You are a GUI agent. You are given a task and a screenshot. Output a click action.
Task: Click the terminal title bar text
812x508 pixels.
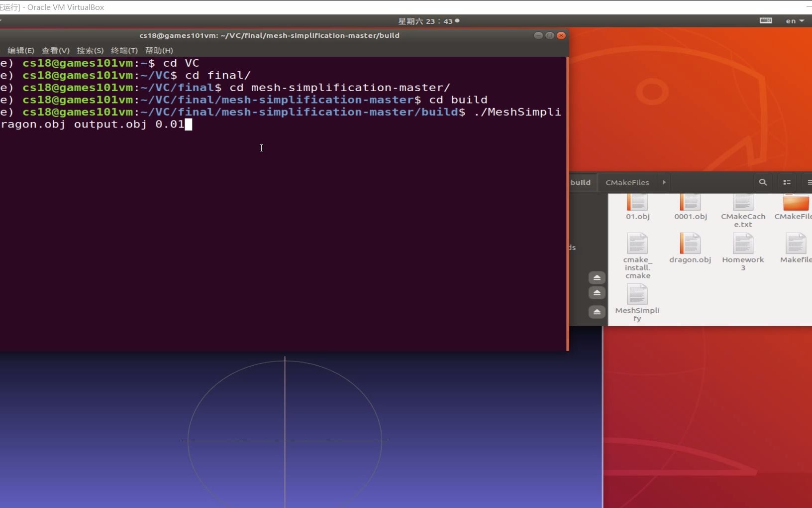point(269,35)
